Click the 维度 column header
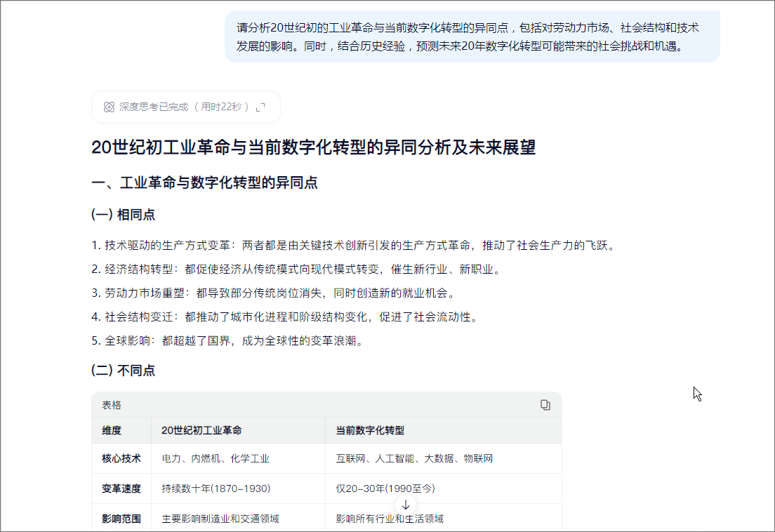The image size is (775, 532). pyautogui.click(x=112, y=430)
